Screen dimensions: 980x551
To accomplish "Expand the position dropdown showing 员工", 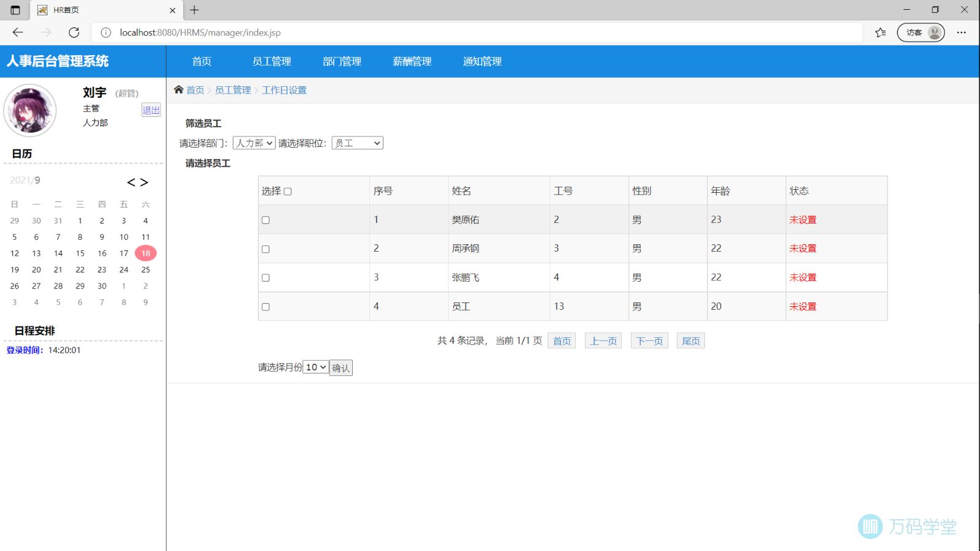I will 357,143.
